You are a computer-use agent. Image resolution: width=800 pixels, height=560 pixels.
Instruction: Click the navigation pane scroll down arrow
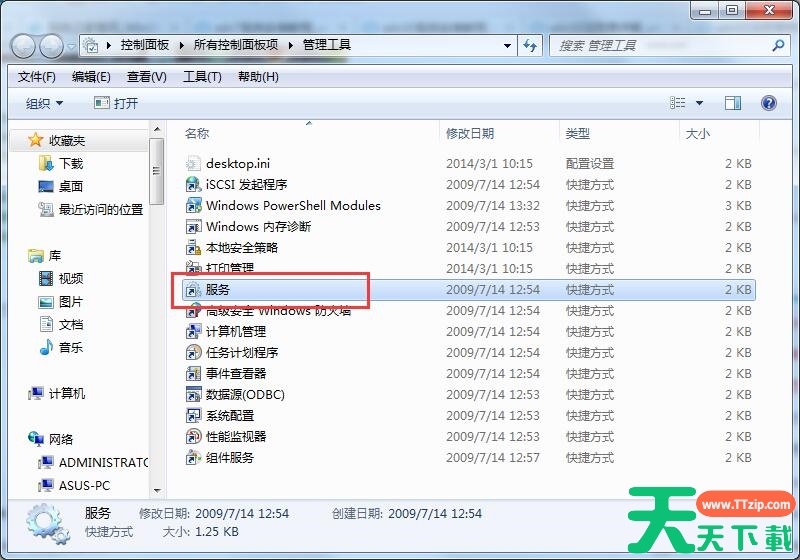(x=157, y=491)
